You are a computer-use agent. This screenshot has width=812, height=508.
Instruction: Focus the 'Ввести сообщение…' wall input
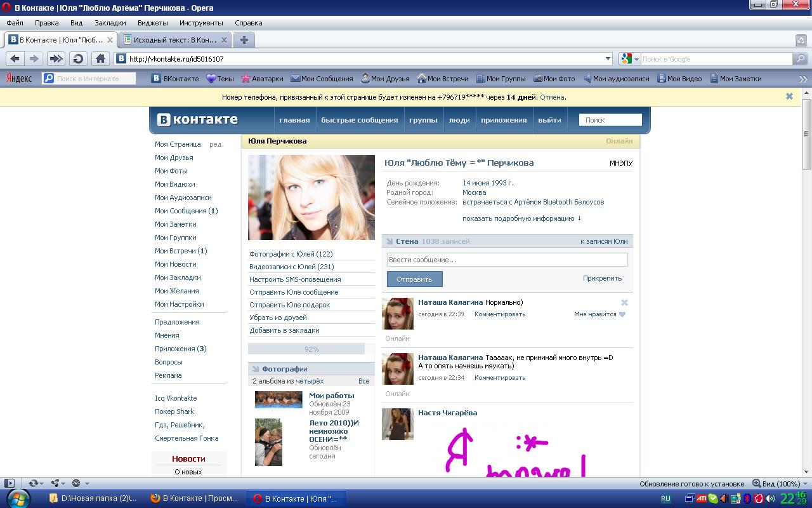(507, 260)
